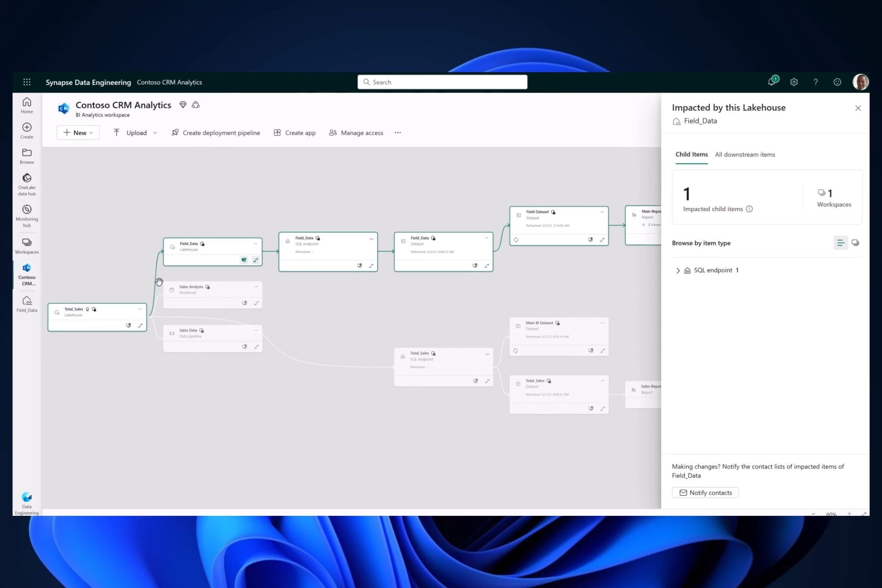Open Monitoring hub

pyautogui.click(x=27, y=216)
